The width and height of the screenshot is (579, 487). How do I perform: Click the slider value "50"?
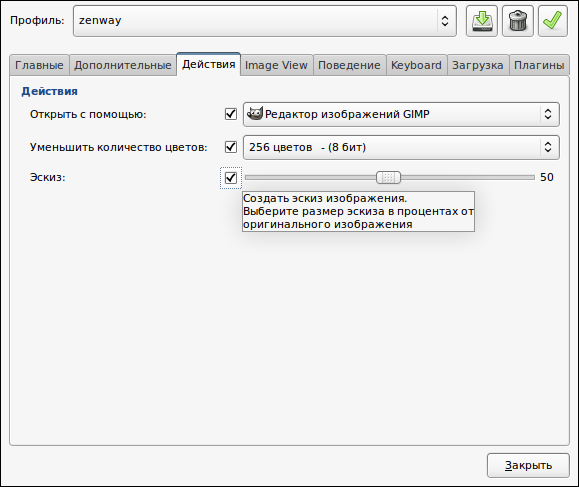[x=547, y=178]
